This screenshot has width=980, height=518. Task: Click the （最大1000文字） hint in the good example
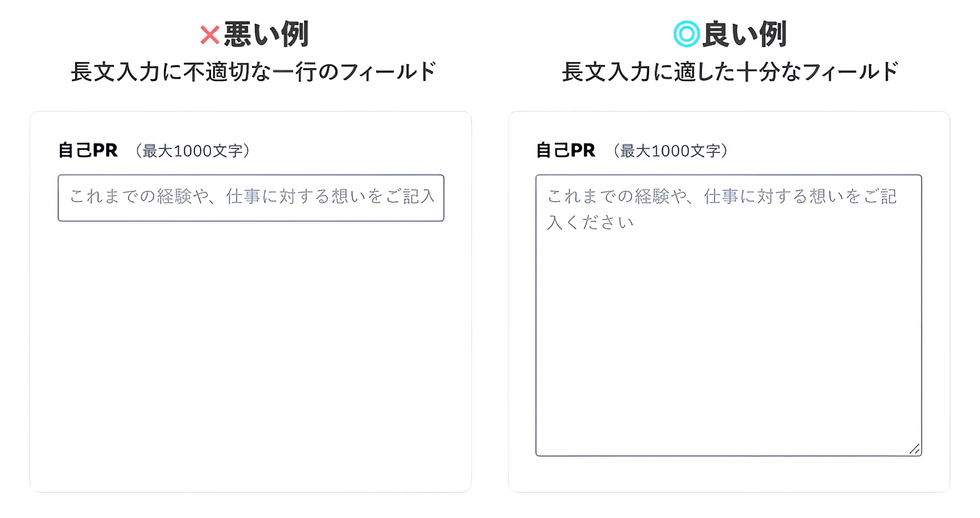tap(670, 151)
